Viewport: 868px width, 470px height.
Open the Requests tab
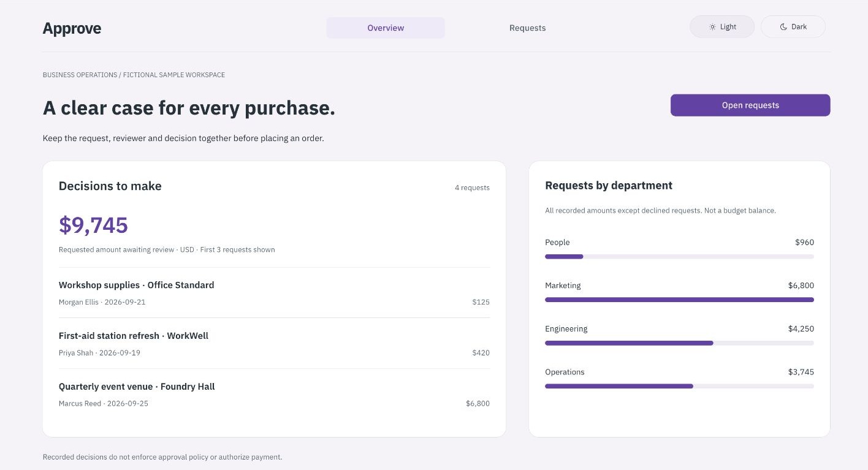point(527,28)
